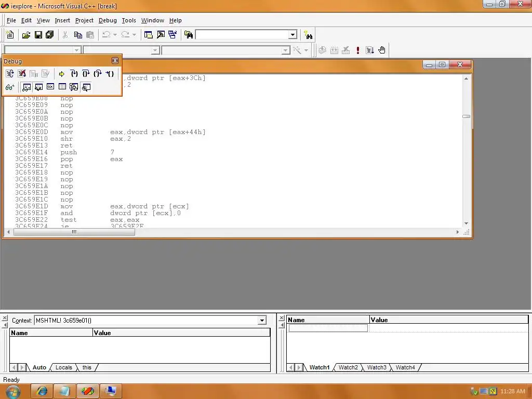The width and height of the screenshot is (532, 399).
Task: Click the Execute Program red exclamation icon
Action: (357, 50)
